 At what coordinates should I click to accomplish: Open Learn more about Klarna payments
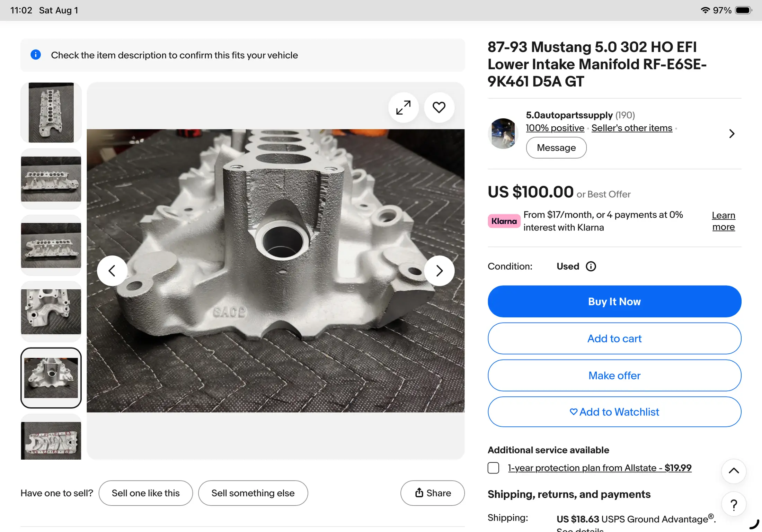click(723, 221)
